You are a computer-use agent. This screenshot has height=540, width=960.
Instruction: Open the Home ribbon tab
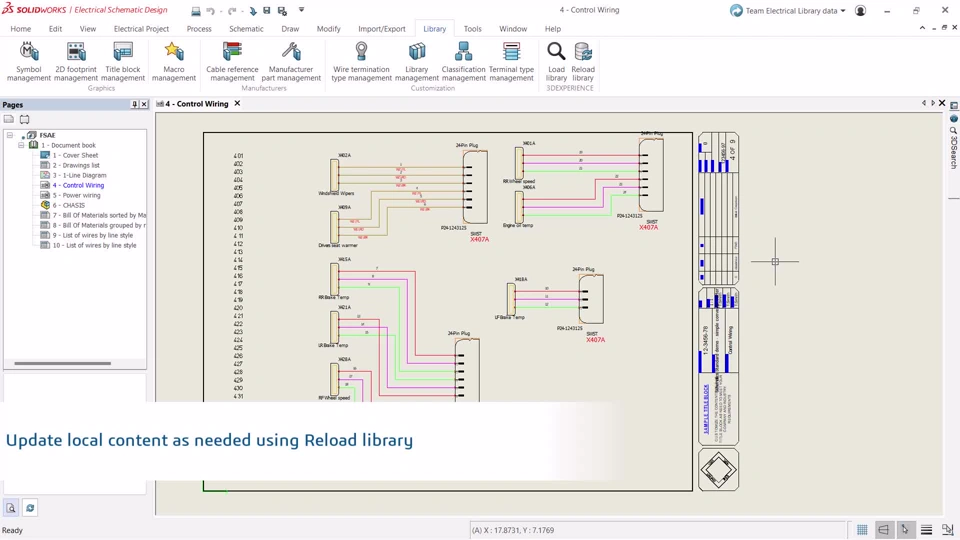coord(20,29)
